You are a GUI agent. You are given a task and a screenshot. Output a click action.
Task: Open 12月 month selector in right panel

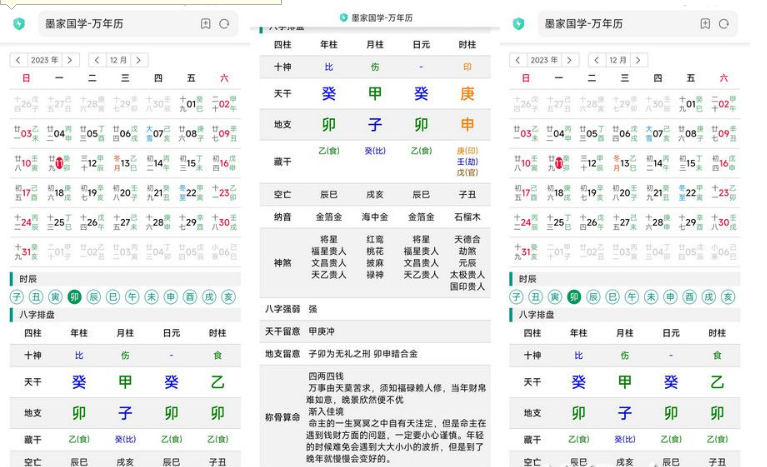tap(618, 60)
